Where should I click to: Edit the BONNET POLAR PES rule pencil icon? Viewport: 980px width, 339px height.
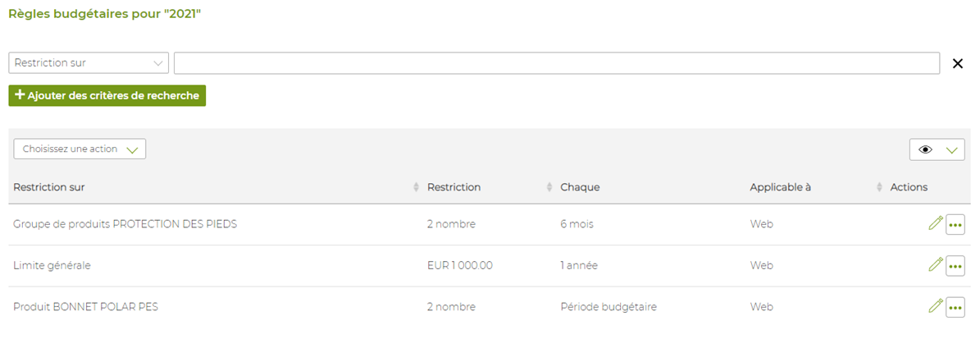pyautogui.click(x=935, y=306)
